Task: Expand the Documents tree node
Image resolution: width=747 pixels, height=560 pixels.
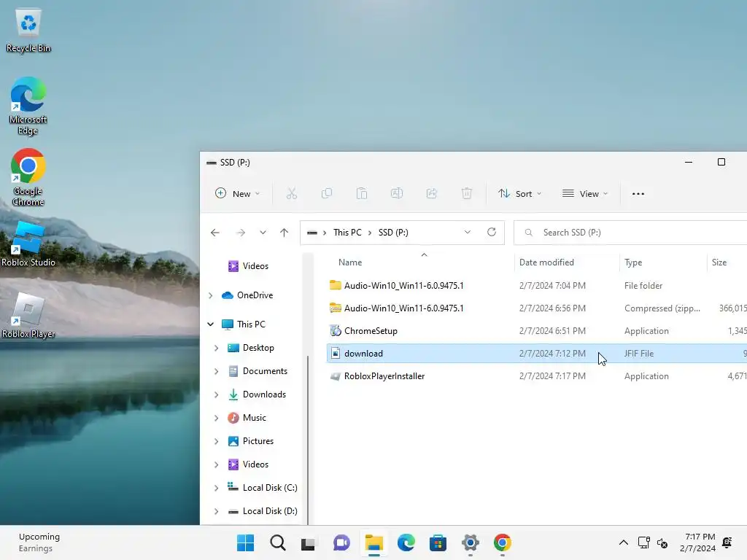Action: coord(216,371)
